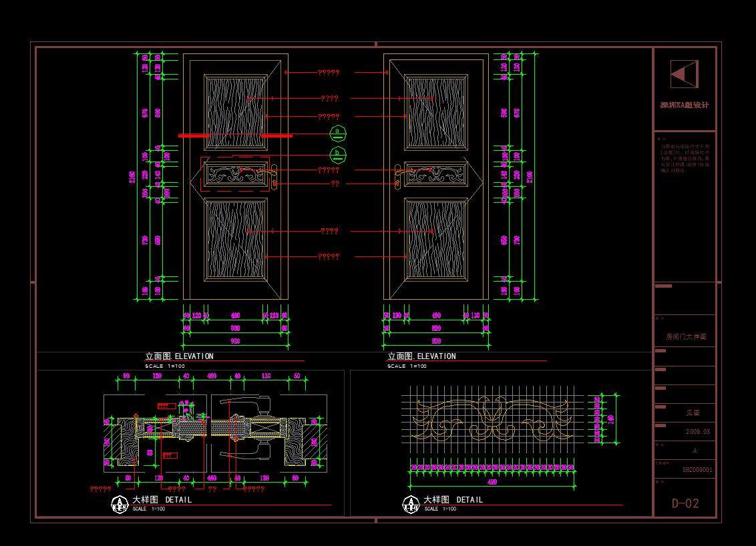
Task: Click the detail symbol beside left 大样图 DETAIL title
Action: coord(120,504)
